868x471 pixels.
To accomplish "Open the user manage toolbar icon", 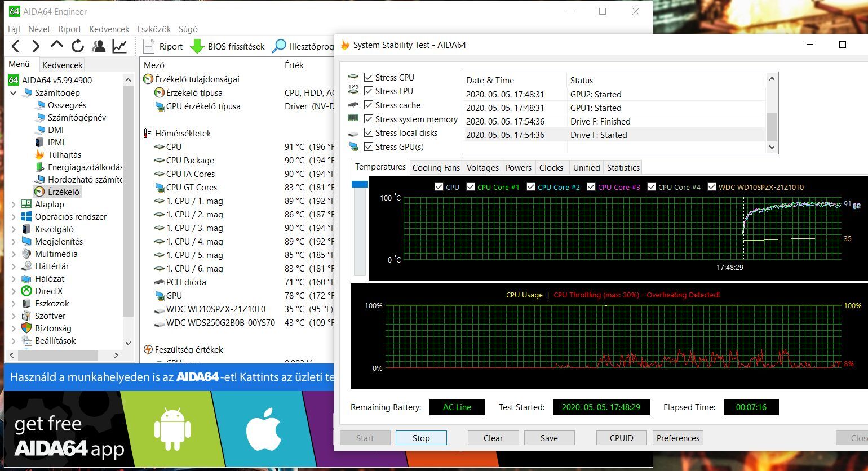I will pos(99,46).
